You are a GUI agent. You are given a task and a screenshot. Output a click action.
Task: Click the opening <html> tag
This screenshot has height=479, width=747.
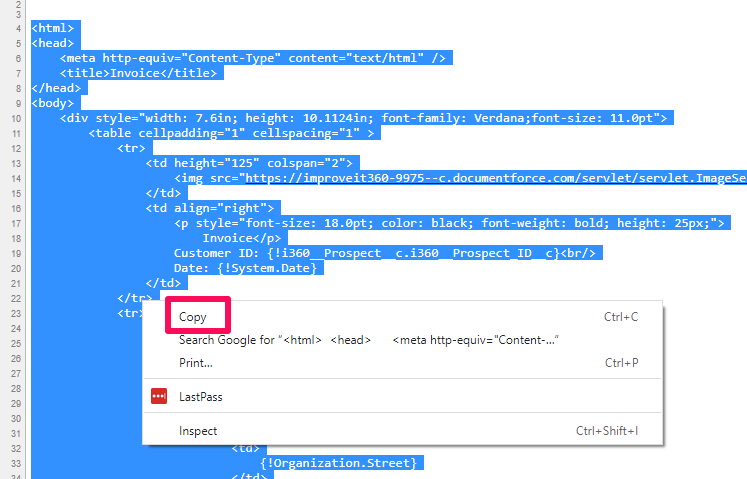click(52, 28)
